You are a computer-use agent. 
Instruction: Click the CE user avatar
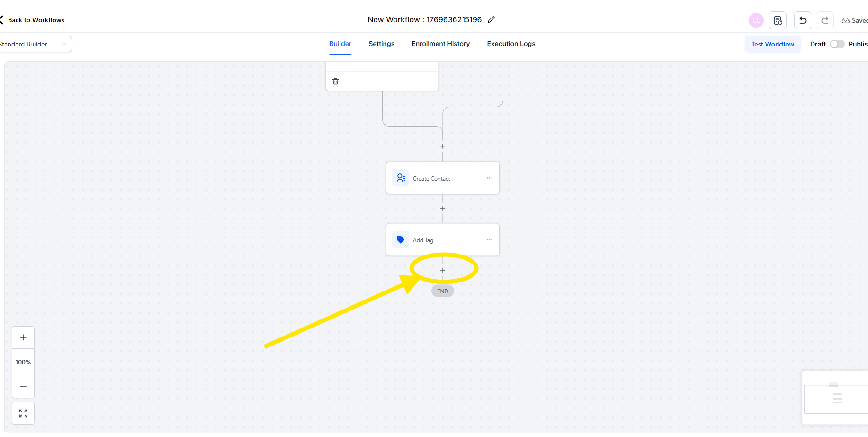pos(756,20)
